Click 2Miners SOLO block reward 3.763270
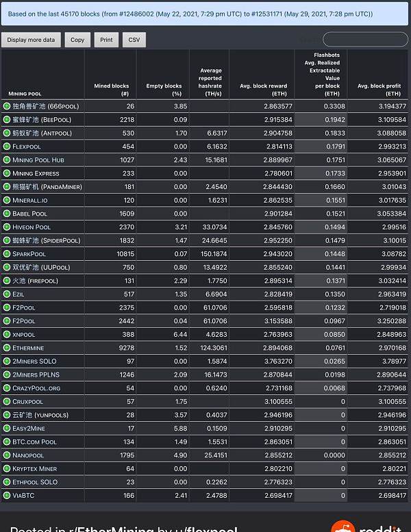 click(278, 362)
